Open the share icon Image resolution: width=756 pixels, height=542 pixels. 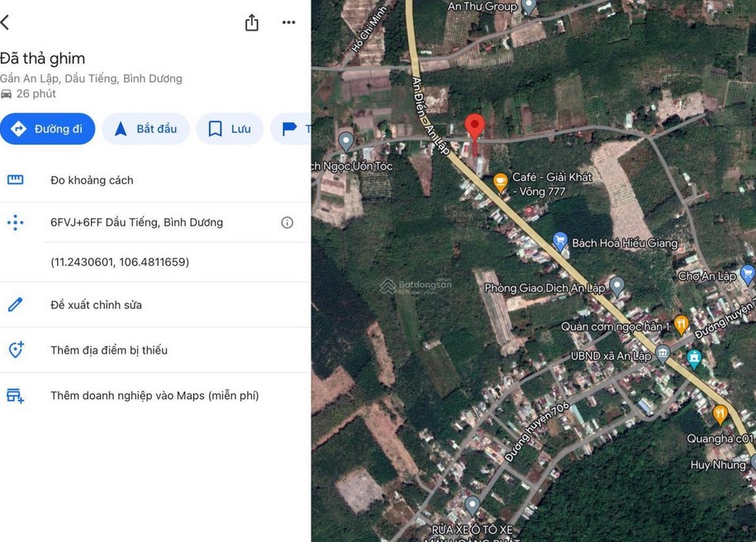(252, 22)
